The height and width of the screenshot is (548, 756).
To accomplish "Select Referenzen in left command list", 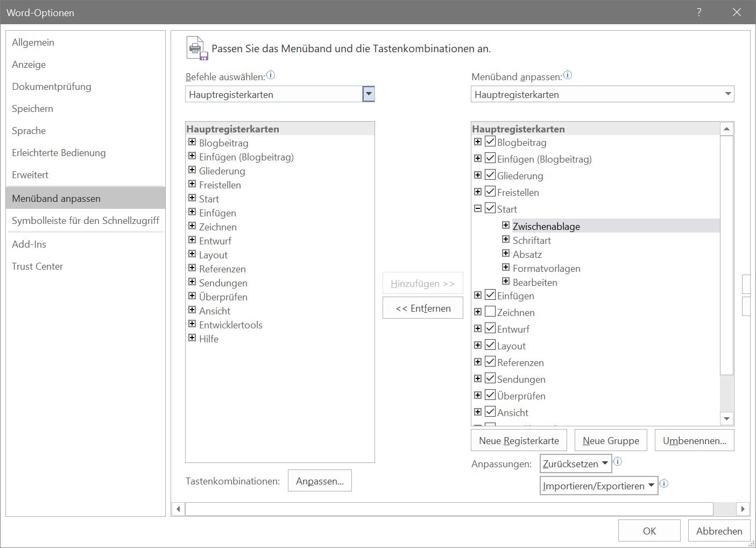I will 222,269.
